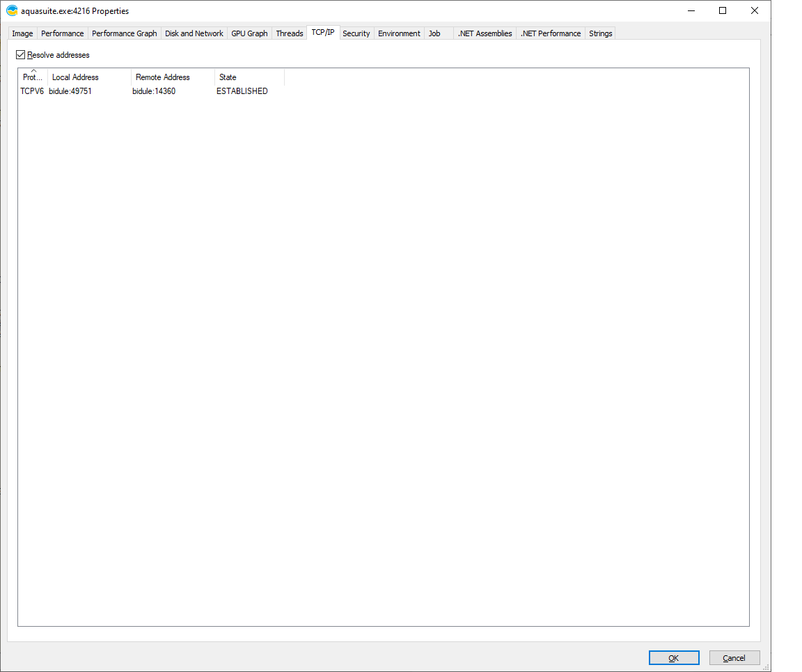Click the Cancel button

tap(734, 657)
